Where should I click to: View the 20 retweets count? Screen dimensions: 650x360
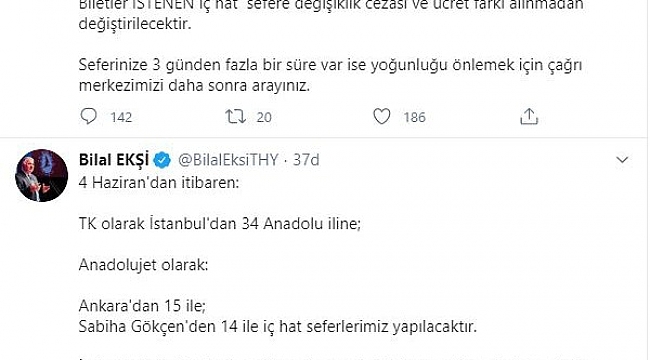[264, 117]
